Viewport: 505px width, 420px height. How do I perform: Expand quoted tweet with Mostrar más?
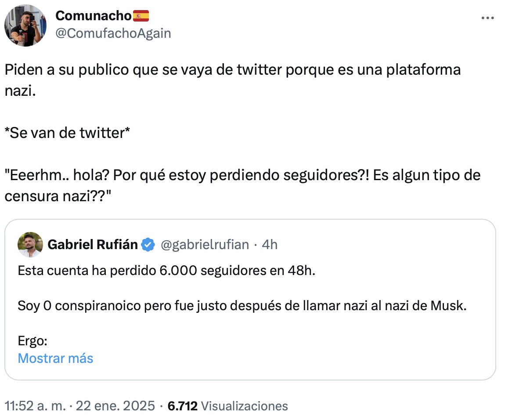point(55,358)
